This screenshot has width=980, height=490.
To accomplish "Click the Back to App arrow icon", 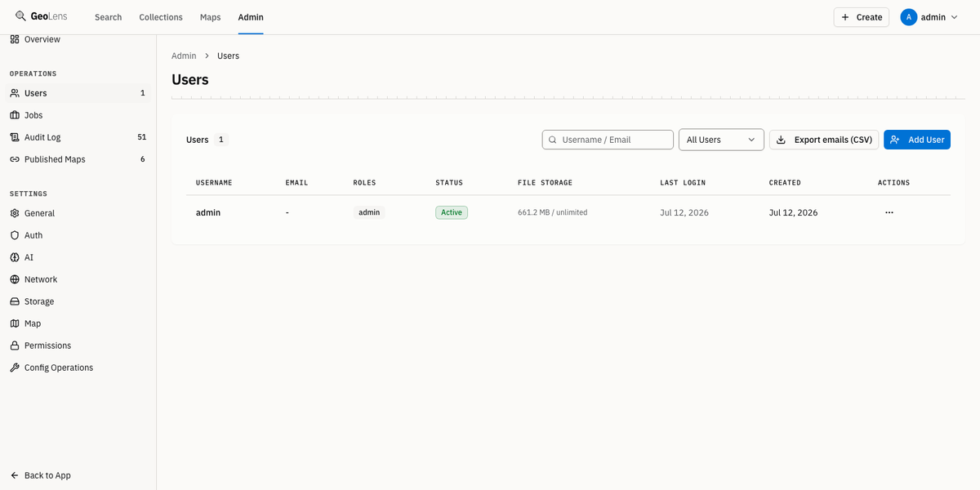I will (x=15, y=475).
